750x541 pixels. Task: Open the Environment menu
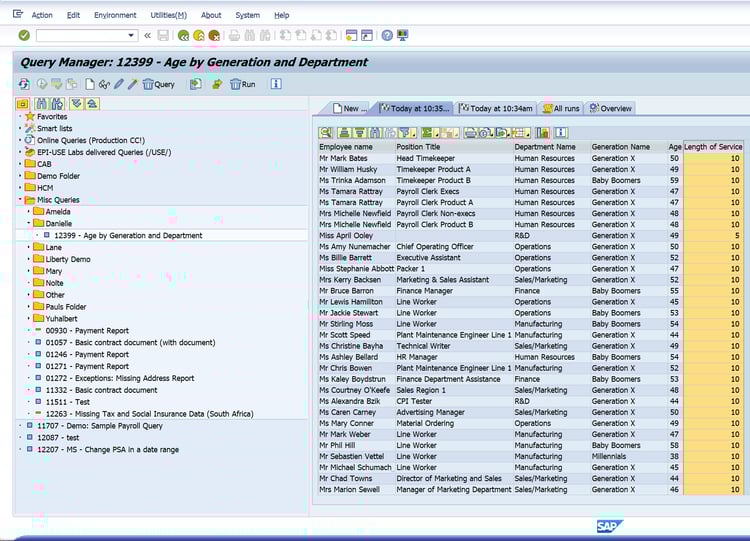115,15
